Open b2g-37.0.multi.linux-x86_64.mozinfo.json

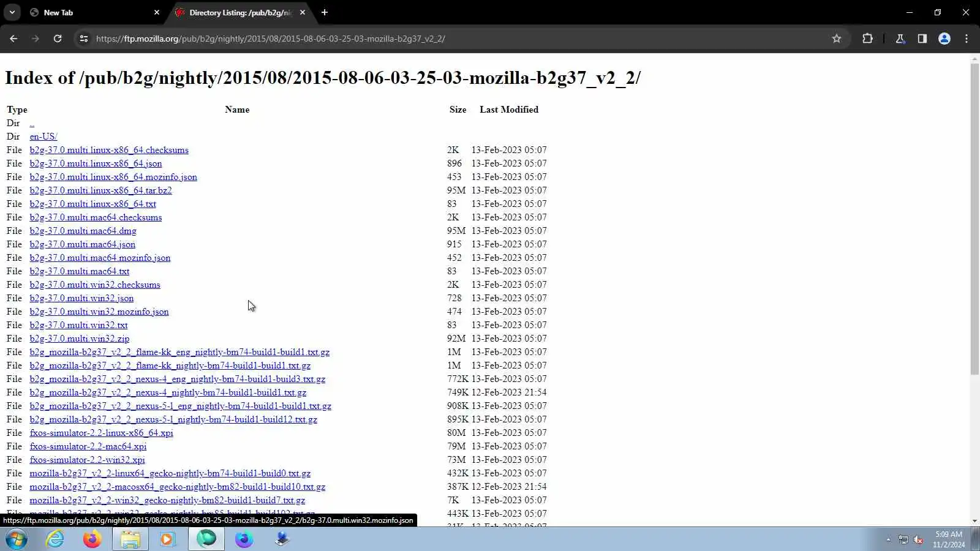tap(113, 177)
